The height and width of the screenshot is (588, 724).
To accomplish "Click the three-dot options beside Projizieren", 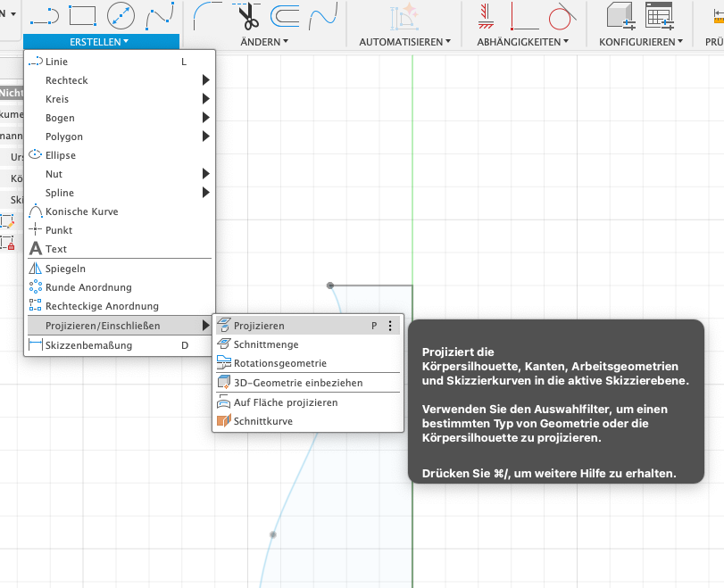I will pos(390,326).
